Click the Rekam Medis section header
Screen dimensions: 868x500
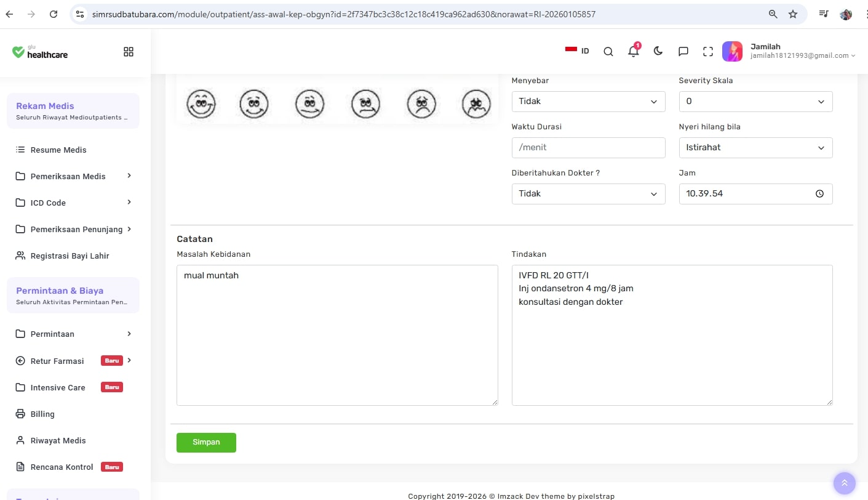[73, 111]
